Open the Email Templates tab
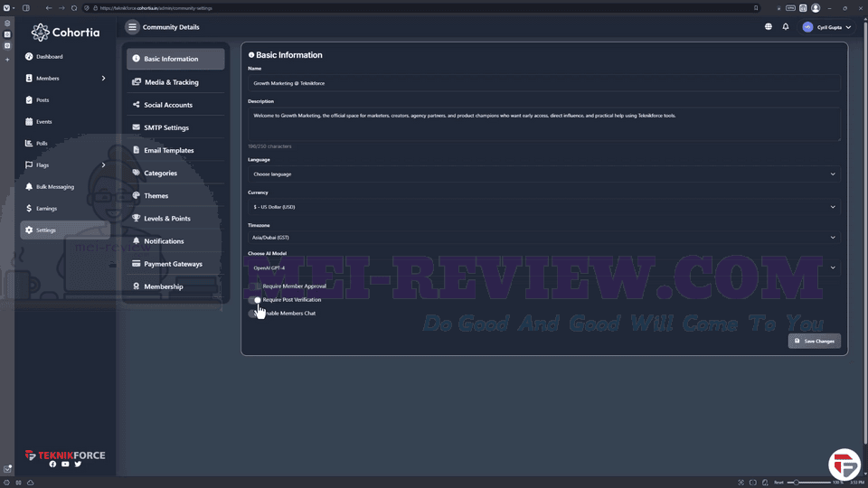 [x=175, y=150]
